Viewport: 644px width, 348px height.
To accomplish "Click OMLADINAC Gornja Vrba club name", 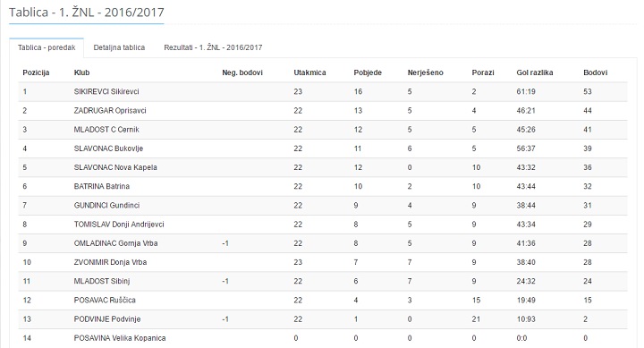I will pos(115,243).
